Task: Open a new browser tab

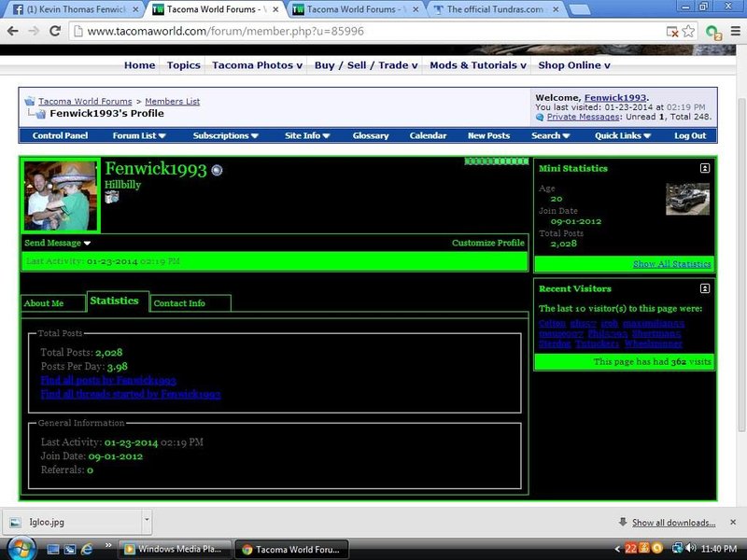Action: click(x=580, y=10)
